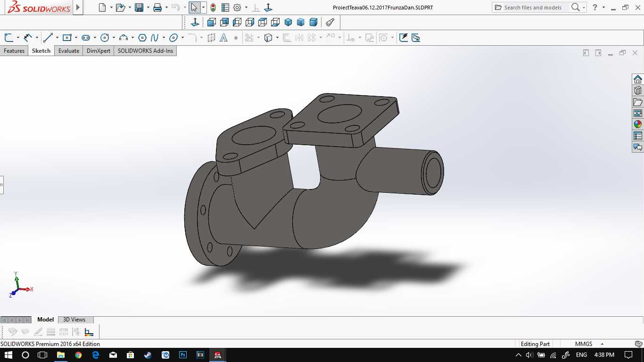Open Google Chrome from the taskbar
This screenshot has width=644, height=362.
[78, 355]
